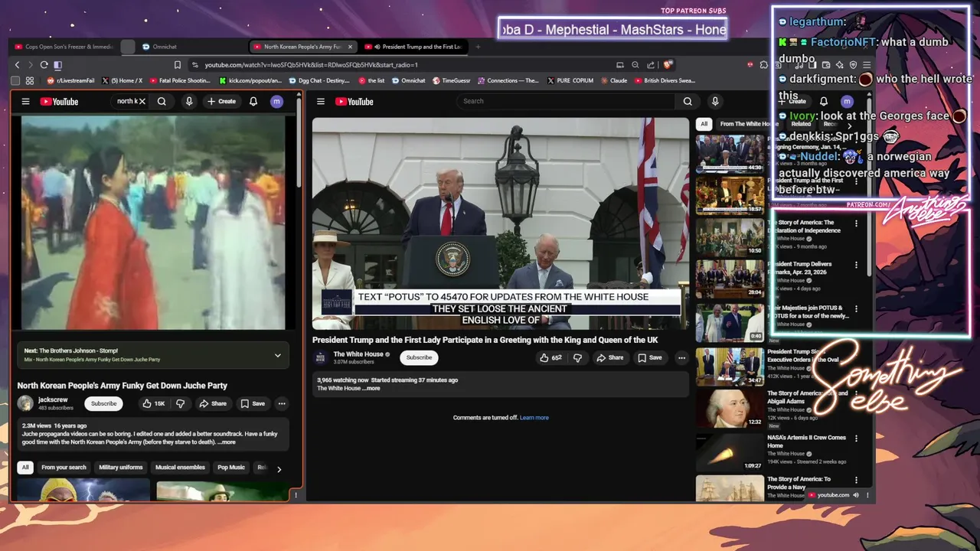Screen dimensions: 980x551
Task: Expand North Korean video description with '...more'
Action: click(x=227, y=442)
